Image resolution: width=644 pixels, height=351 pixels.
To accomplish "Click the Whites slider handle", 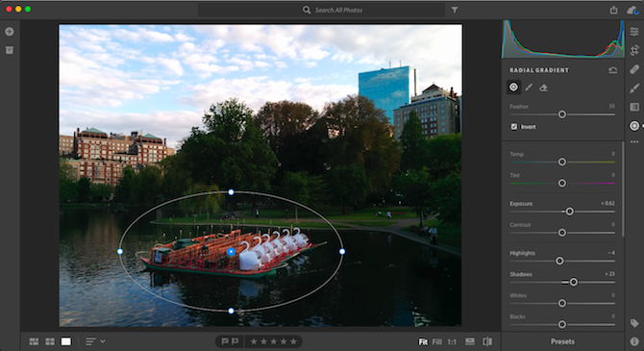I will pos(562,303).
